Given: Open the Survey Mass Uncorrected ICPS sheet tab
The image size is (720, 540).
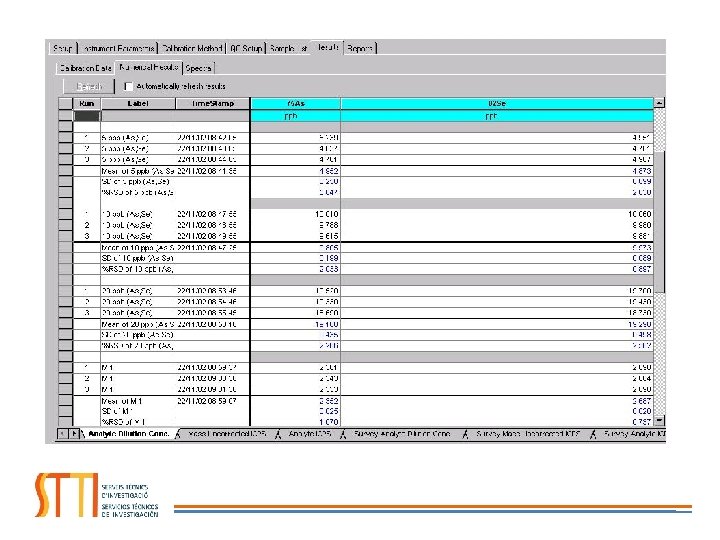Looking at the screenshot, I should 528,433.
